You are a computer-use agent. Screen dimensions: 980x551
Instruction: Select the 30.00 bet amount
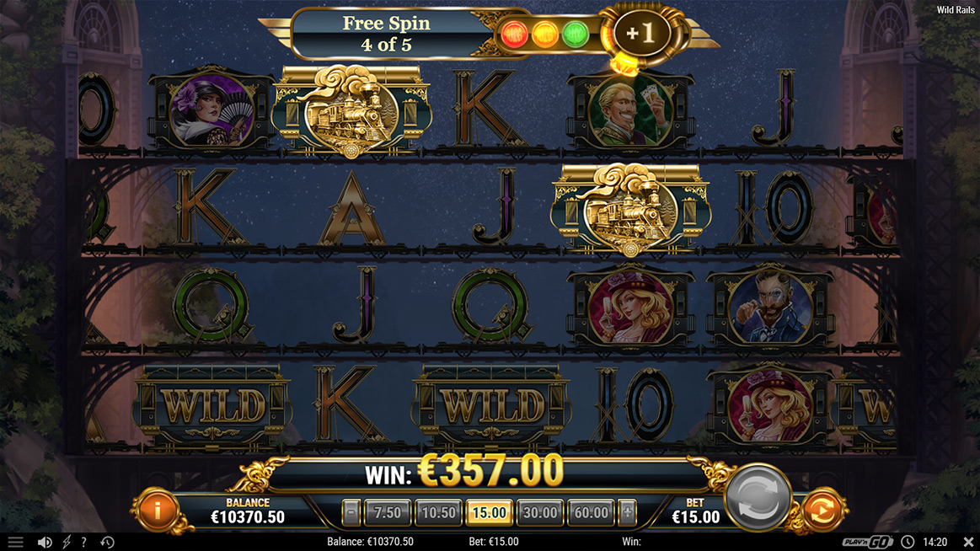539,513
